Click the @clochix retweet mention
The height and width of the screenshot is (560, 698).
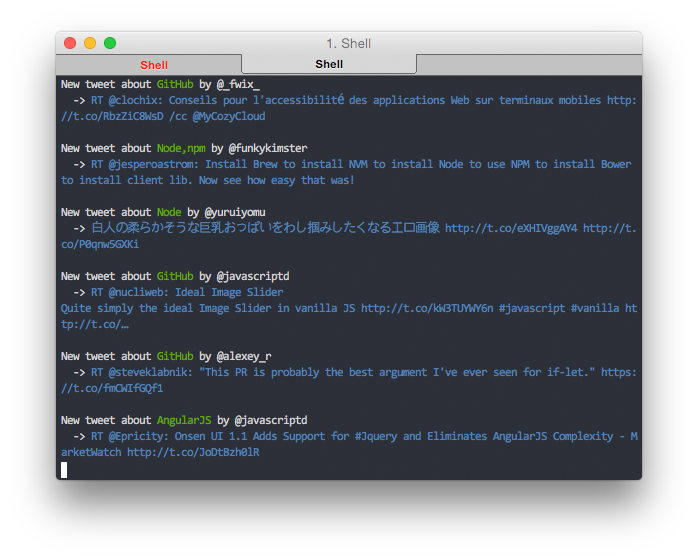pos(135,100)
